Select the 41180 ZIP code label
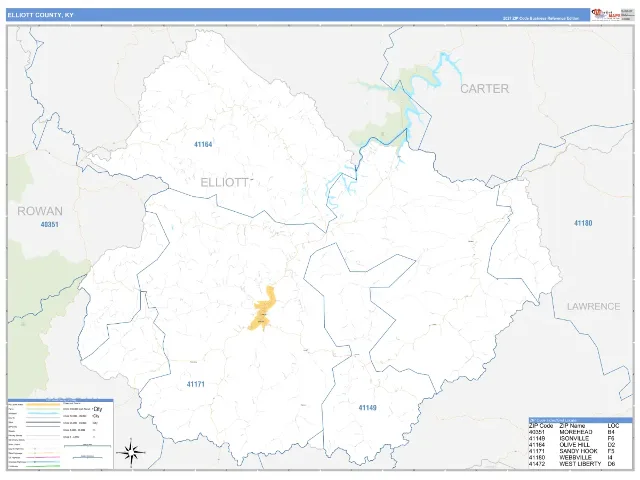Viewport: 640px width, 480px height. pyautogui.click(x=583, y=223)
